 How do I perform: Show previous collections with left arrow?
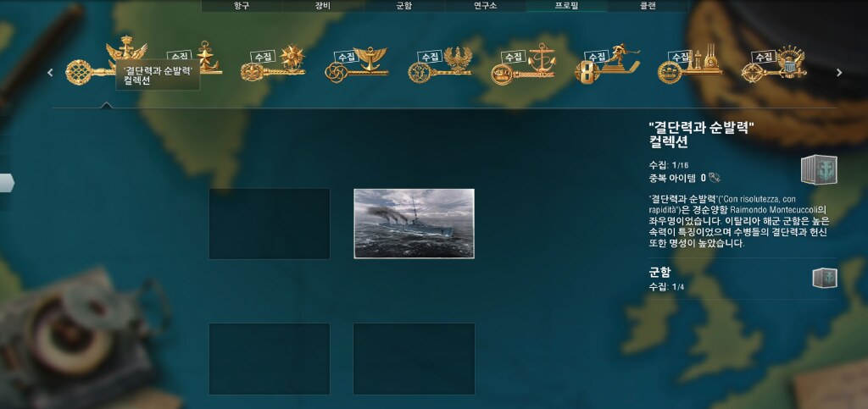50,73
